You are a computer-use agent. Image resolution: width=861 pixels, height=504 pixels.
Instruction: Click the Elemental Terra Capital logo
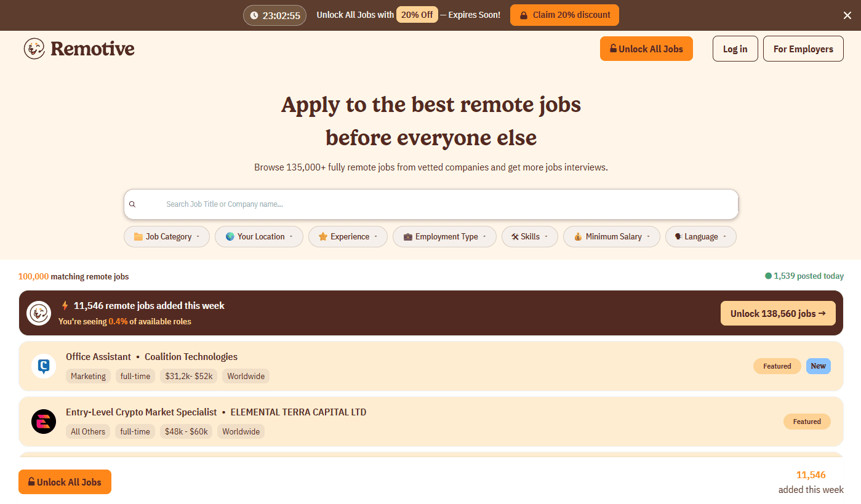click(44, 422)
